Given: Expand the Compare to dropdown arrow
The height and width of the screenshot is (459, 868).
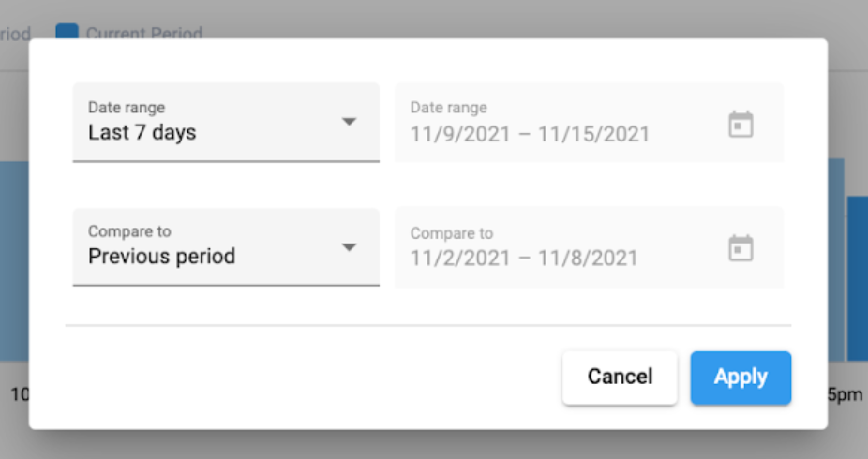Looking at the screenshot, I should [349, 247].
